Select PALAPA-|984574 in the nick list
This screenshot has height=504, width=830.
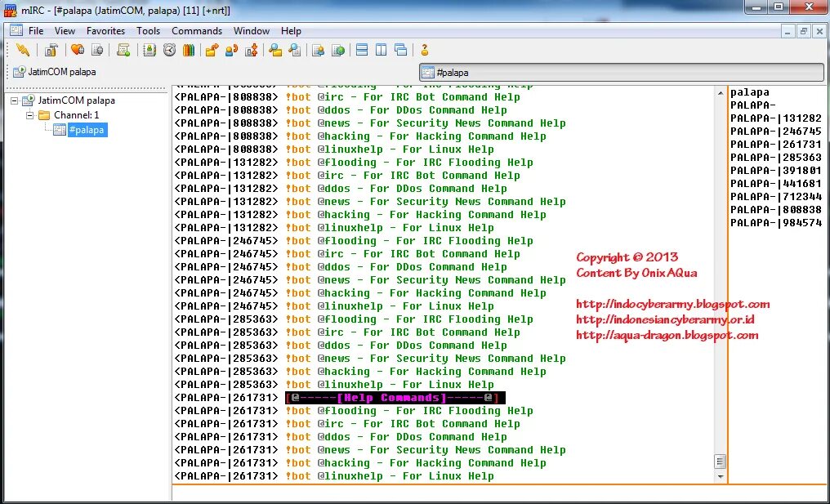point(776,223)
